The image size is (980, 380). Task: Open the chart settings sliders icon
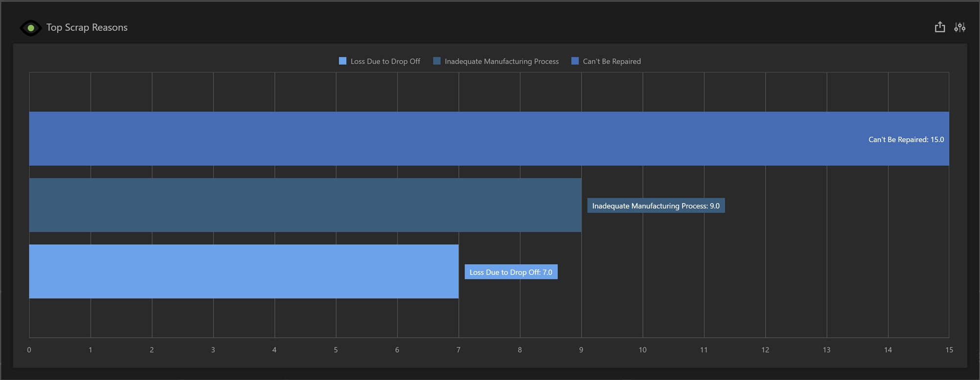click(959, 27)
